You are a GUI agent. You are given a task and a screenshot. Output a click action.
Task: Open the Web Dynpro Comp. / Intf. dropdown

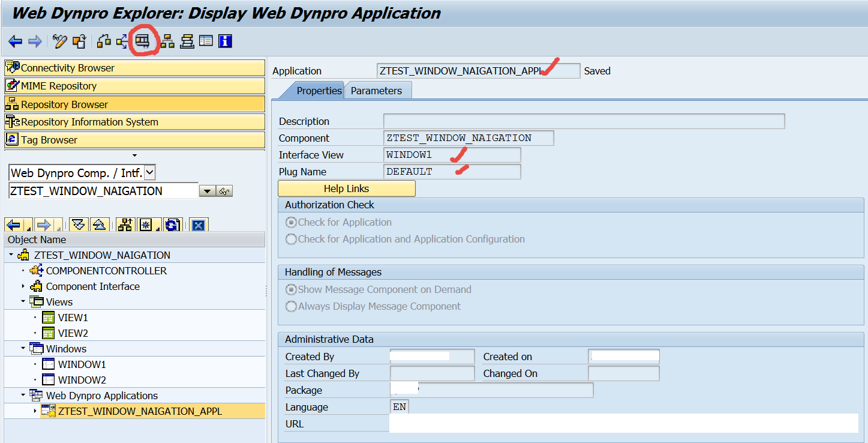150,173
